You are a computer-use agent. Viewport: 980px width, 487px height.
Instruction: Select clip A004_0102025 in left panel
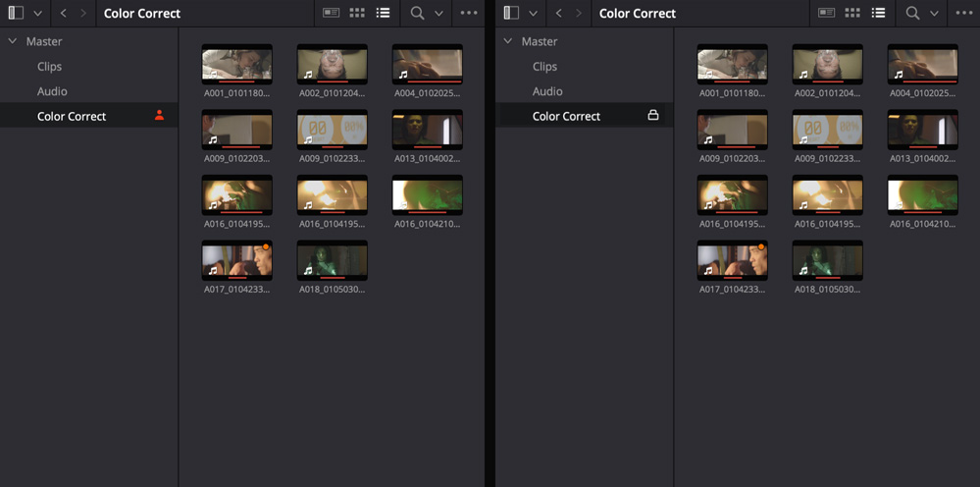point(428,65)
